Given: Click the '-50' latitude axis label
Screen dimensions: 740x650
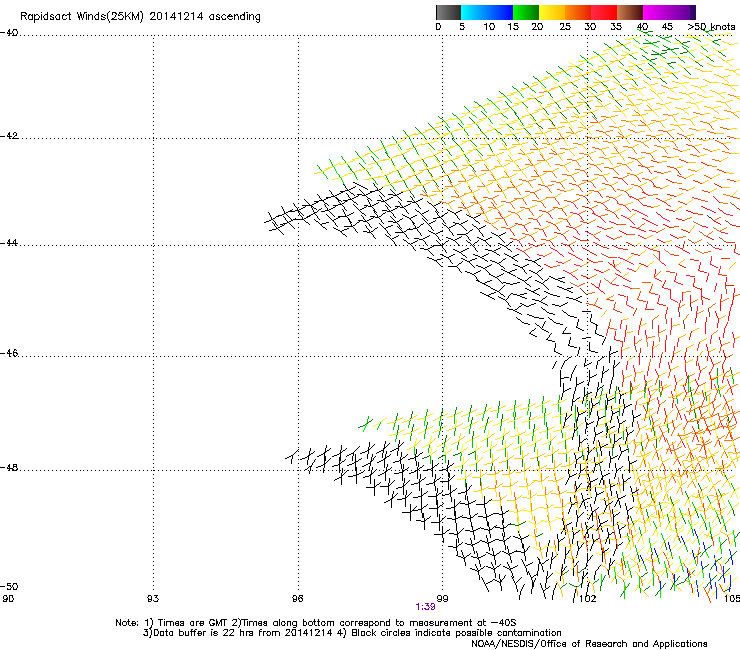Looking at the screenshot, I should (x=9, y=586).
